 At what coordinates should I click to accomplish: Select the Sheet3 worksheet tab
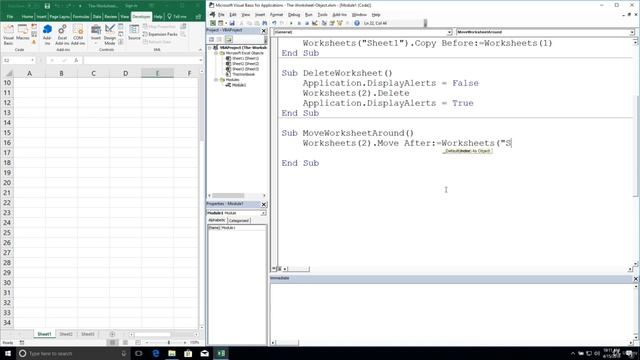[87, 334]
